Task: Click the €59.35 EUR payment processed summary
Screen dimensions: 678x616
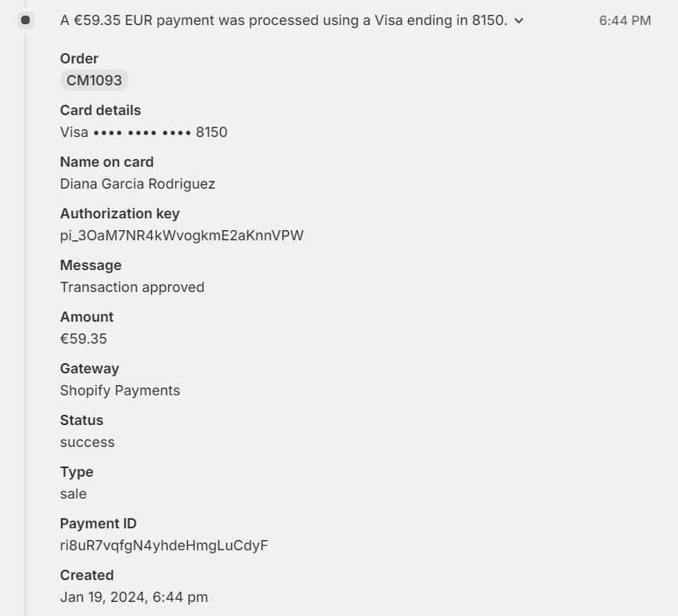Action: (x=283, y=20)
